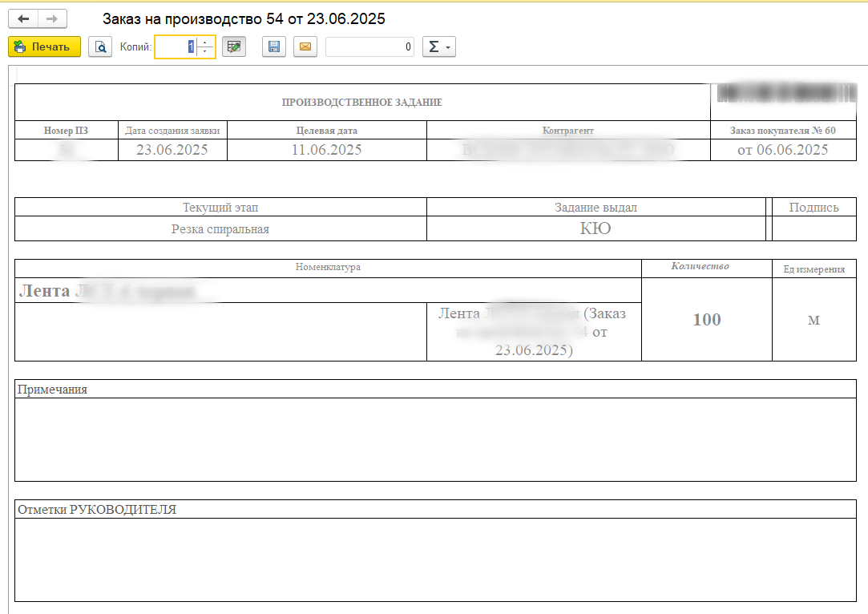Image resolution: width=868 pixels, height=614 pixels.
Task: Save document using the floppy disk icon
Action: 274,47
